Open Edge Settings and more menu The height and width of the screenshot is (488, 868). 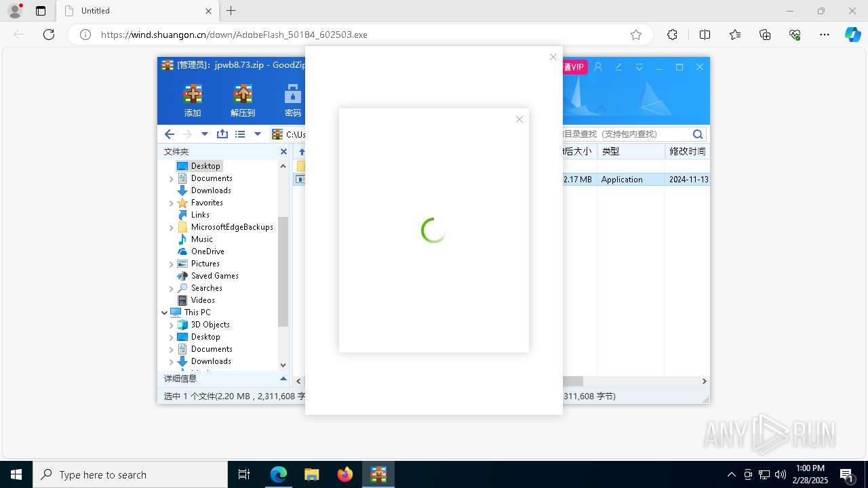[x=825, y=35]
